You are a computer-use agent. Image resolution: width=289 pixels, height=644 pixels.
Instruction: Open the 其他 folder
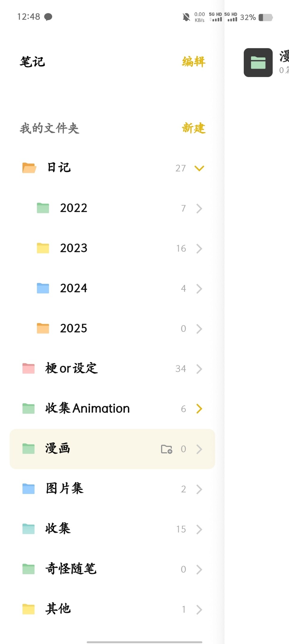[x=58, y=609]
